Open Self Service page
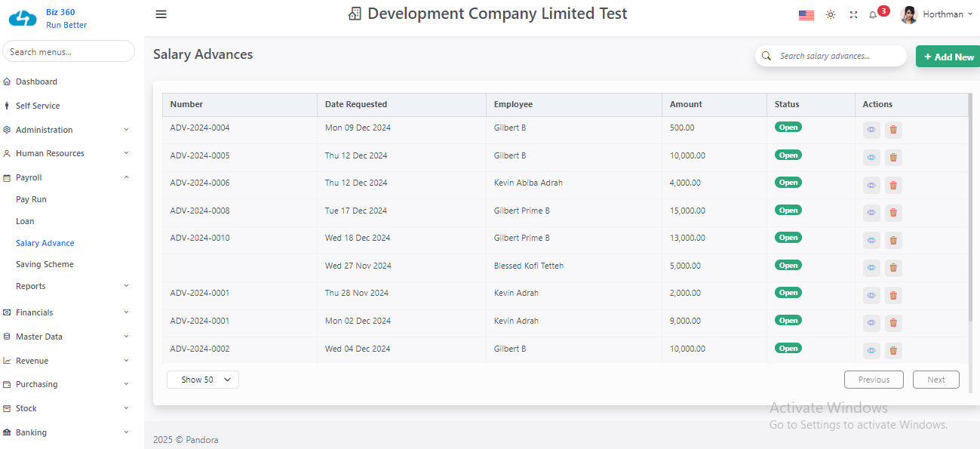Viewport: 980px width, 449px height. [x=38, y=106]
